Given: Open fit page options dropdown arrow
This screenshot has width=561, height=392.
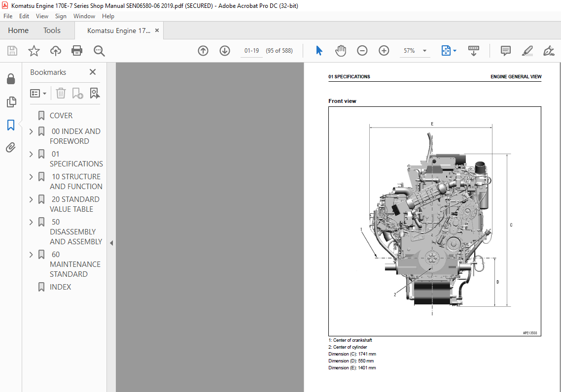Looking at the screenshot, I should (x=455, y=51).
